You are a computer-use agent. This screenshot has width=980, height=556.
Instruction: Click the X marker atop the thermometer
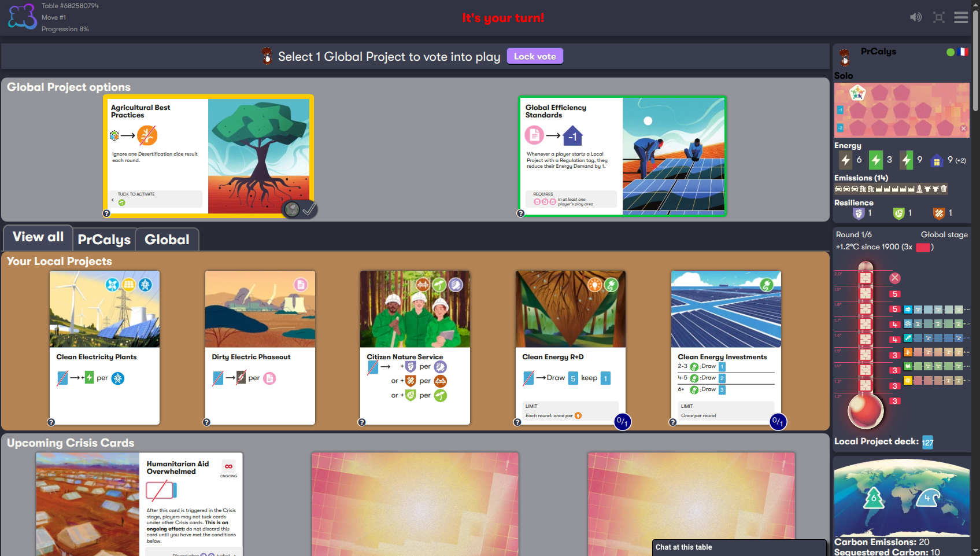pos(895,278)
